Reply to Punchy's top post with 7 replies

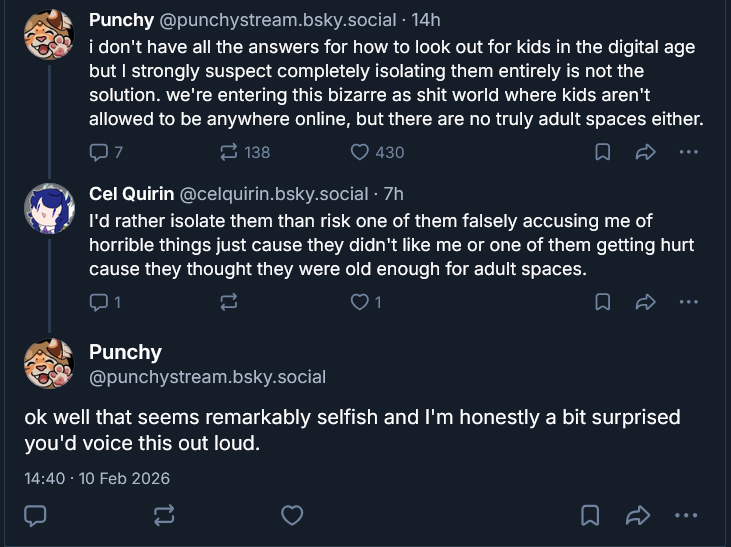tap(100, 152)
